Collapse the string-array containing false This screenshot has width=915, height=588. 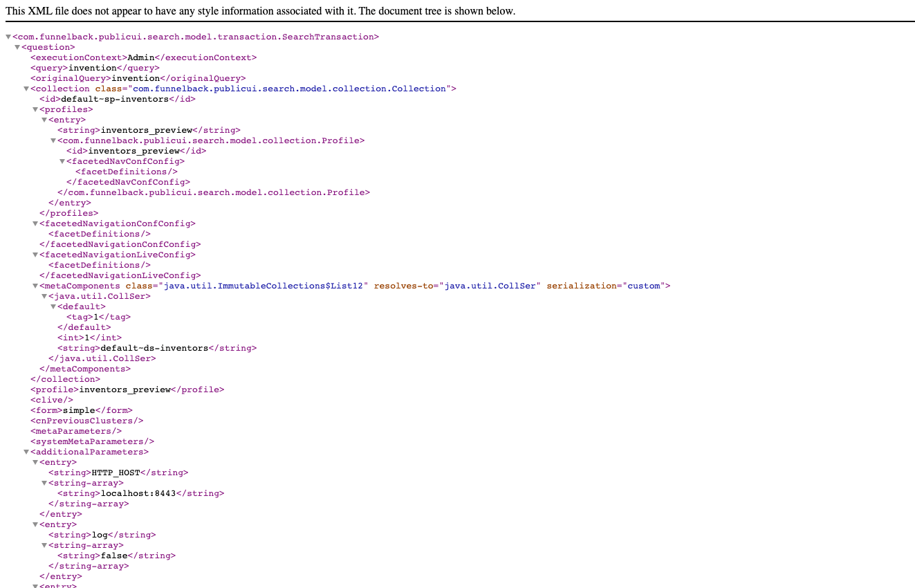(45, 544)
